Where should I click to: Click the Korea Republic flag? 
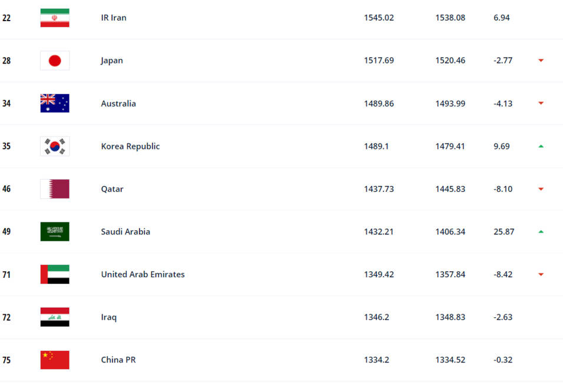55,146
